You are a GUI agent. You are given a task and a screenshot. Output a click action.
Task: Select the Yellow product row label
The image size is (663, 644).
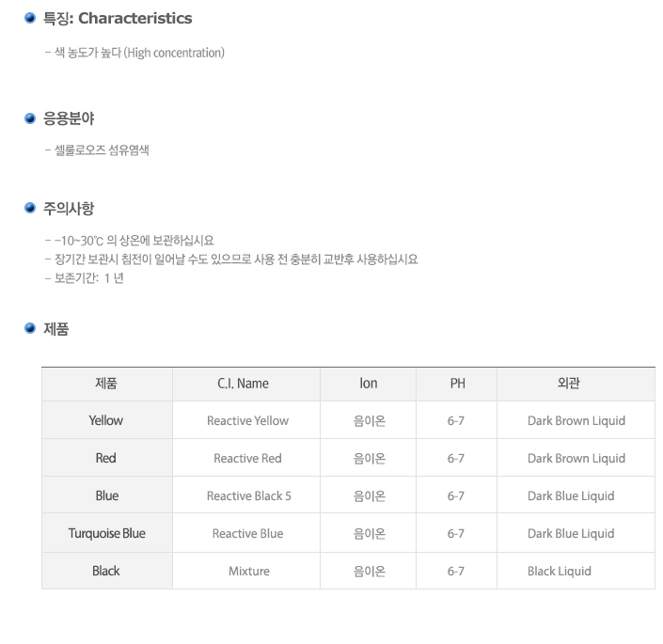click(x=105, y=420)
